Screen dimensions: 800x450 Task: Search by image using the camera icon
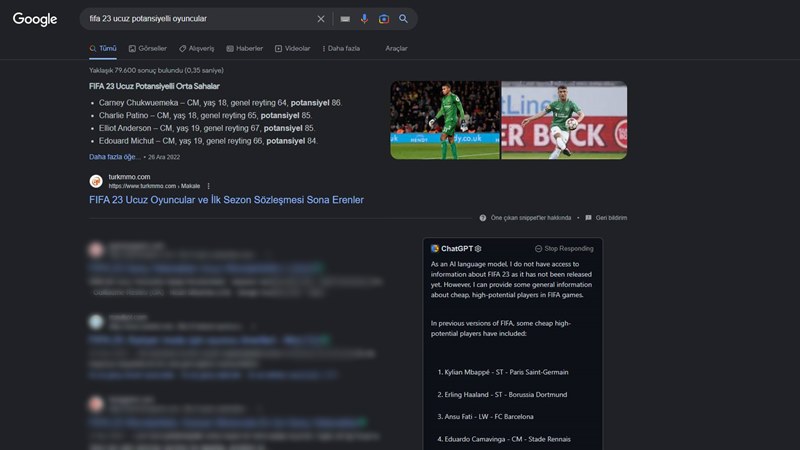(384, 19)
